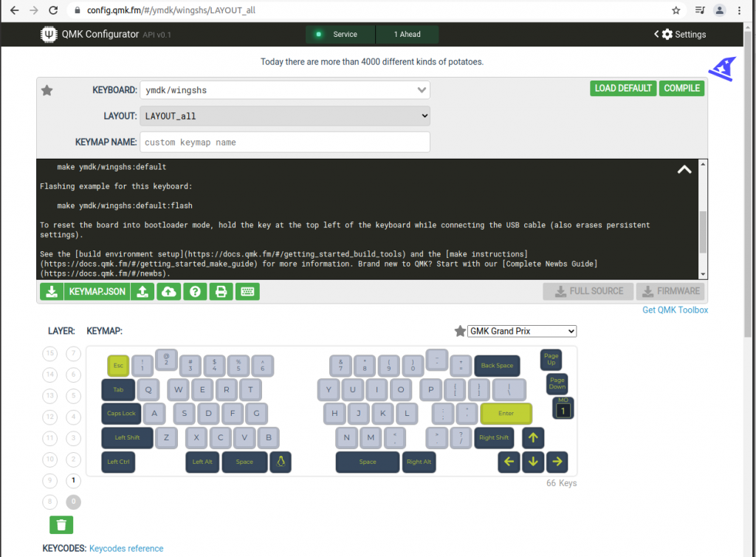Open the Chrome three-dot menu

pyautogui.click(x=739, y=10)
